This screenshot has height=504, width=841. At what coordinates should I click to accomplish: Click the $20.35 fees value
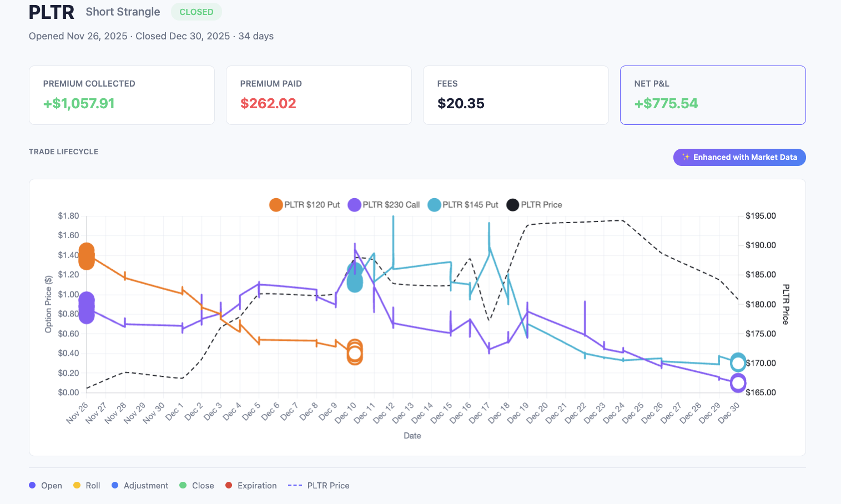(461, 103)
